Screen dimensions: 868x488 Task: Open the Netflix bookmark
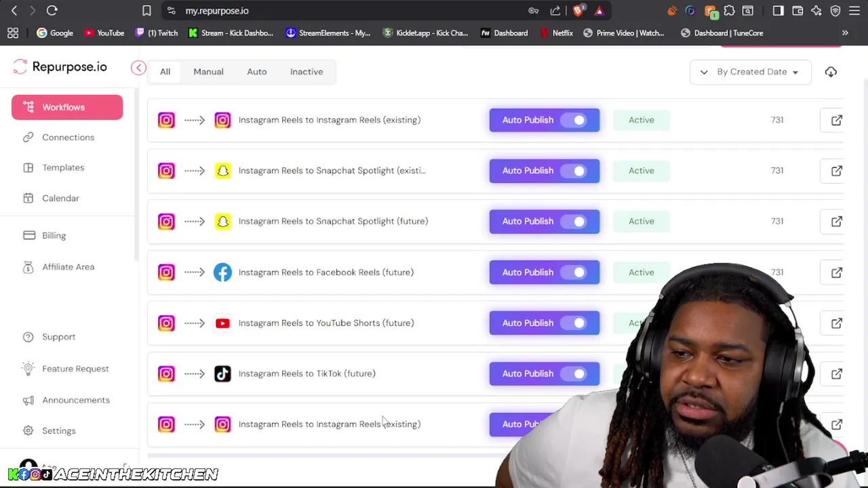click(556, 33)
